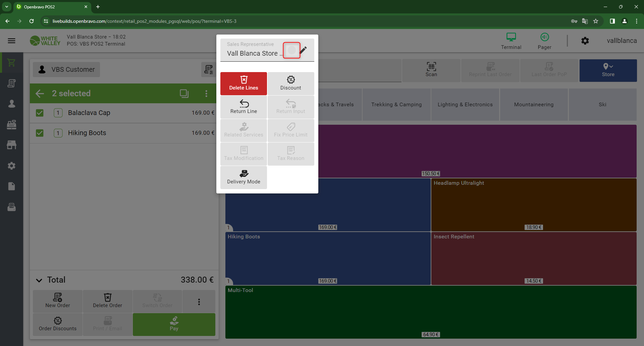Image resolution: width=644 pixels, height=346 pixels.
Task: Close the Openbravo POS2 tab
Action: pyautogui.click(x=86, y=7)
